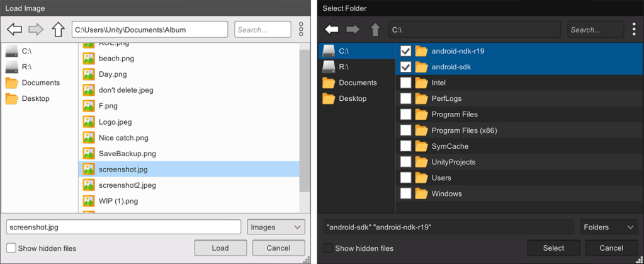This screenshot has height=264, width=644.
Task: Expand the Folders filter dropdown
Action: [x=608, y=227]
